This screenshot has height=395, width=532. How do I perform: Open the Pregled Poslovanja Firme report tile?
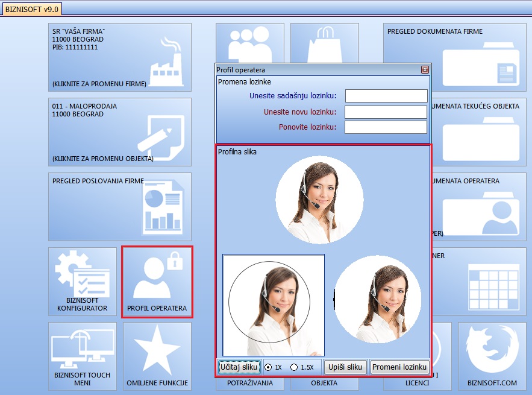[120, 207]
